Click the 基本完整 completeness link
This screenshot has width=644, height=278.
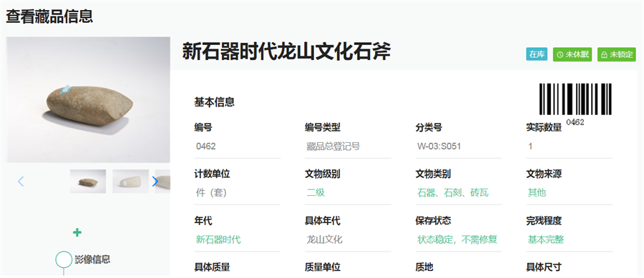point(546,239)
